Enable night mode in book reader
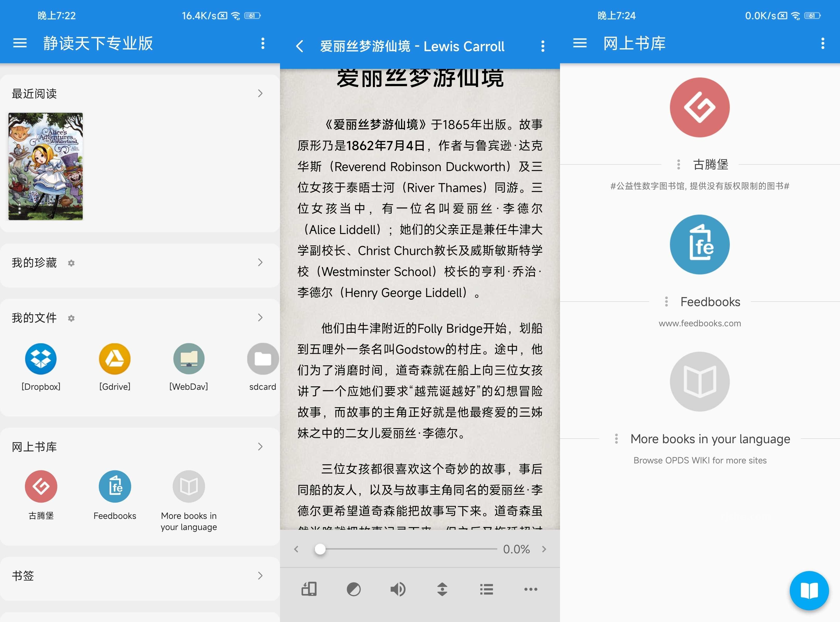The width and height of the screenshot is (840, 622). pyautogui.click(x=353, y=589)
